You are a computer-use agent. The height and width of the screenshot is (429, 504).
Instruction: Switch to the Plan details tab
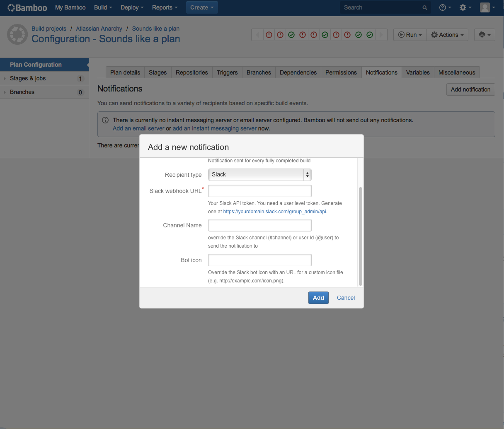point(125,72)
